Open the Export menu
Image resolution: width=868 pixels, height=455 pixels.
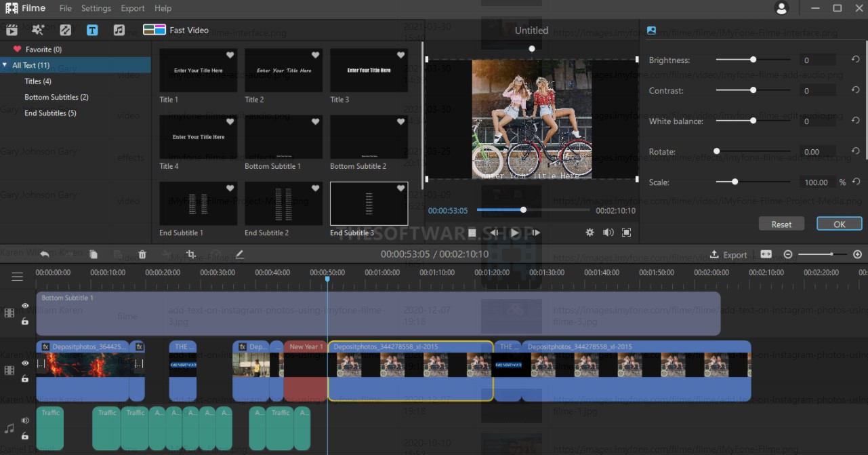(x=133, y=8)
